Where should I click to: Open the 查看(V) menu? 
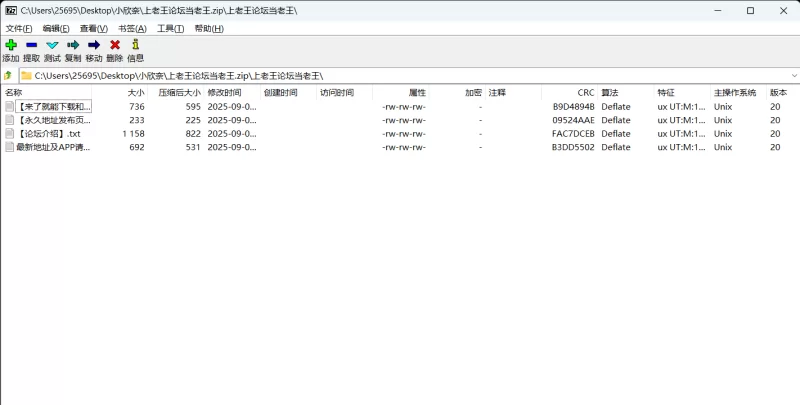(94, 29)
